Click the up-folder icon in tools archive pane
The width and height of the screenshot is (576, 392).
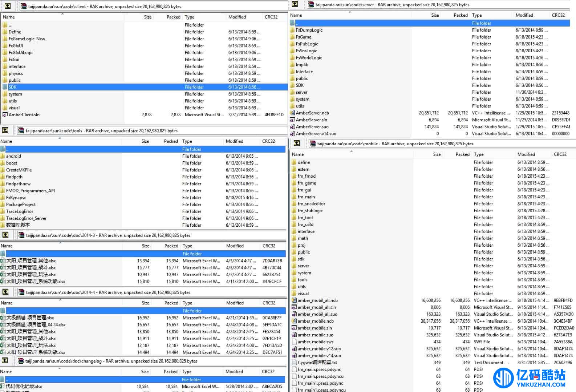tap(5, 130)
